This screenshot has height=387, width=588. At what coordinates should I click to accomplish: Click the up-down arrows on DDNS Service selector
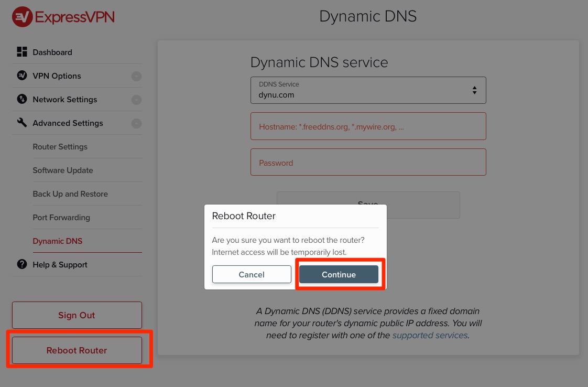475,90
